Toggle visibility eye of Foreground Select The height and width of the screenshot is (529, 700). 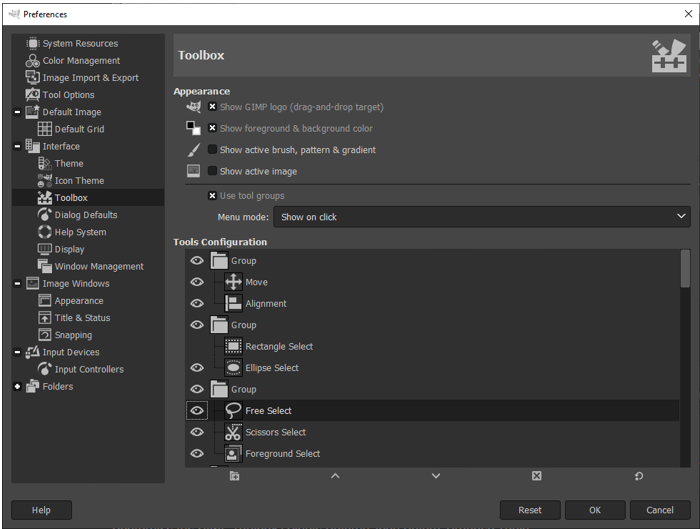pos(197,454)
